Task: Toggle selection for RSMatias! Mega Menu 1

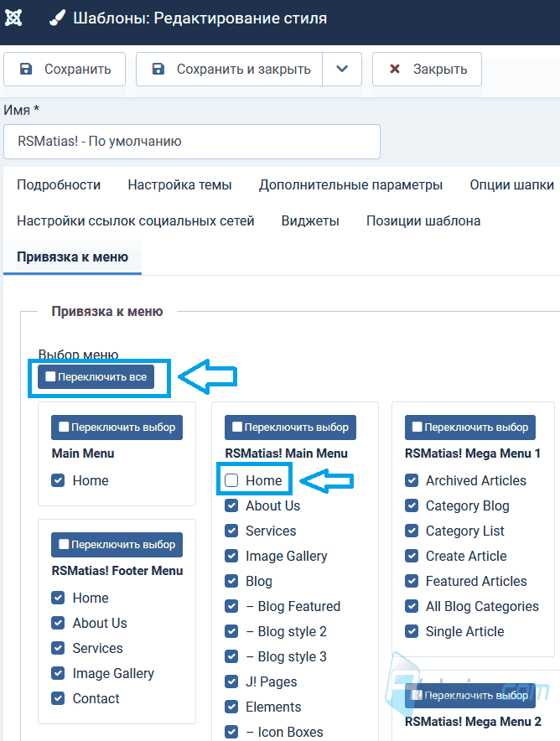Action: point(470,427)
